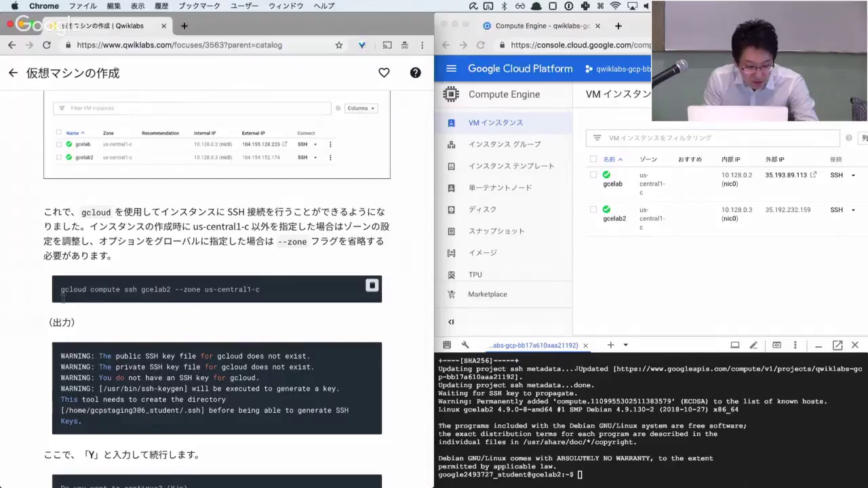Open the Google Cloud Platform hamburger menu
Screen dimensions: 868x488
coord(452,68)
